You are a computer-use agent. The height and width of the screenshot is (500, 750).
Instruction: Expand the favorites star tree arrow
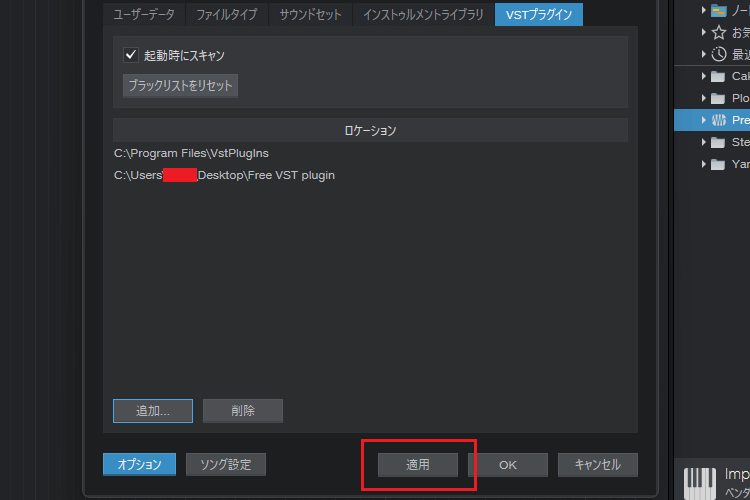tap(704, 33)
